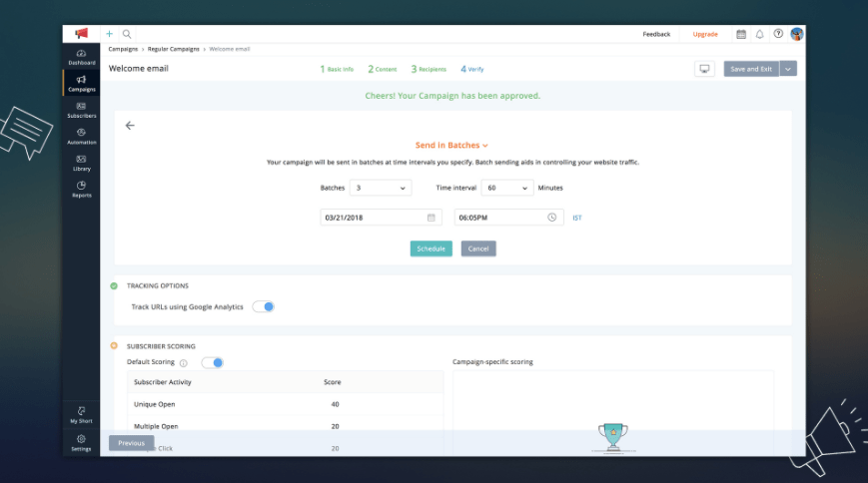Image resolution: width=868 pixels, height=483 pixels.
Task: Click the score value 40
Action: (335, 404)
